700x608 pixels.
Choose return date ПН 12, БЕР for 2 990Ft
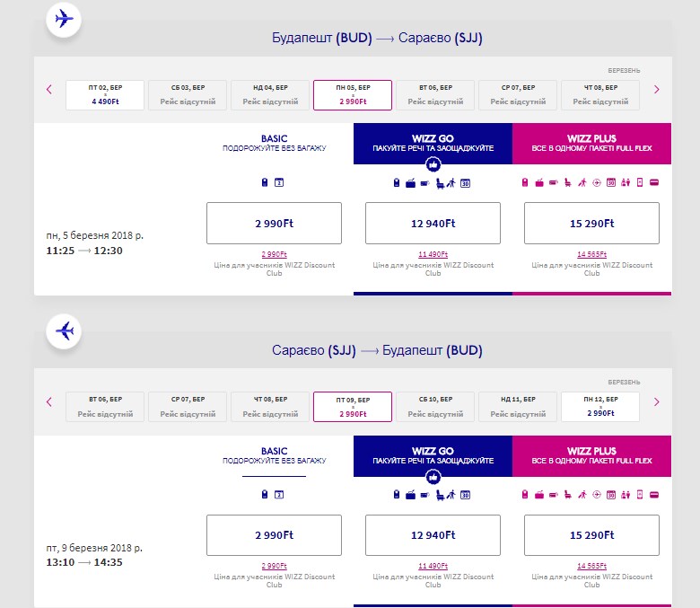click(600, 407)
